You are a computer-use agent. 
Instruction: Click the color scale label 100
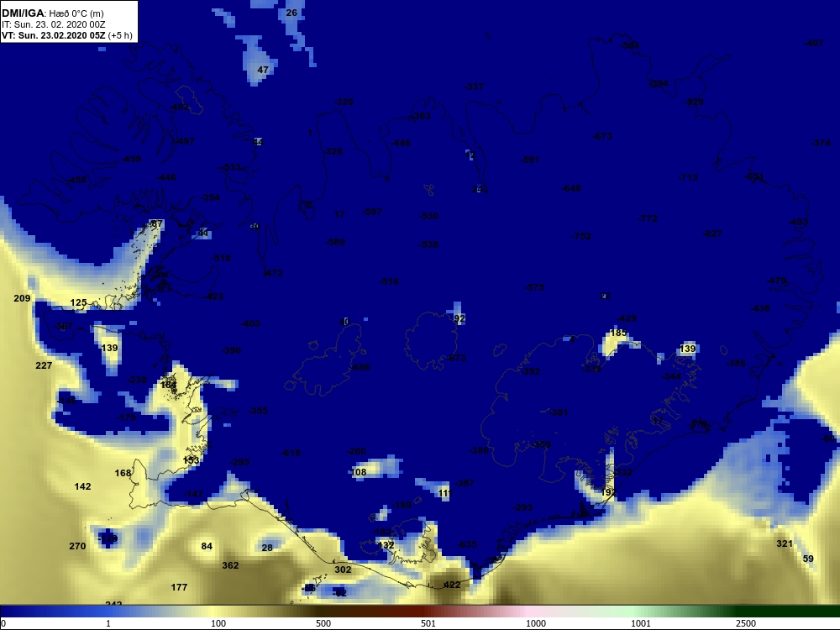(218, 623)
